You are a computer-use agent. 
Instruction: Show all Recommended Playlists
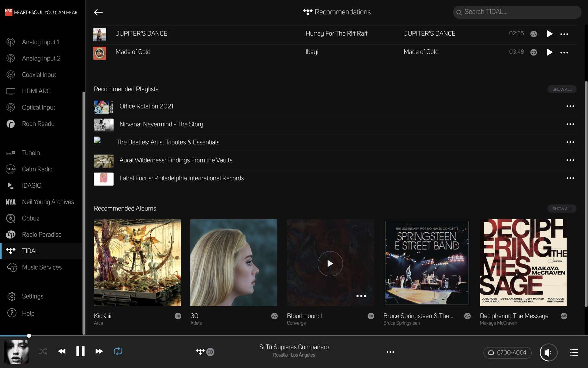pyautogui.click(x=562, y=89)
